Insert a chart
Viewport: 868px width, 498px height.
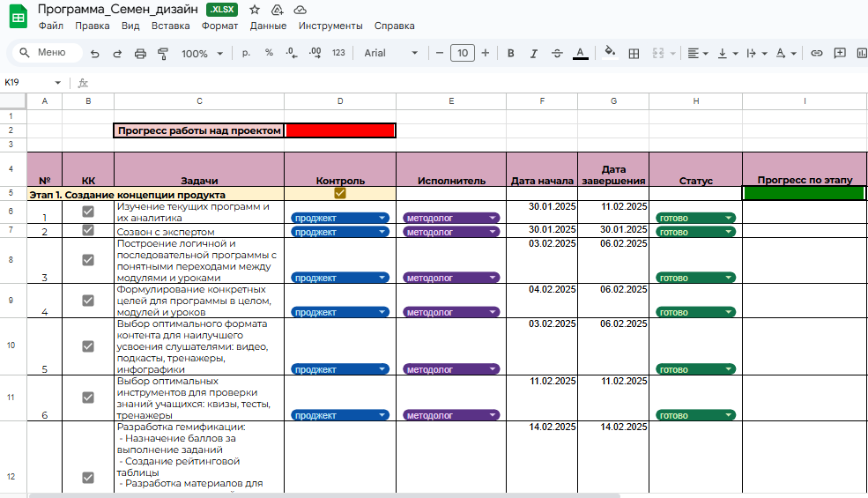[861, 53]
